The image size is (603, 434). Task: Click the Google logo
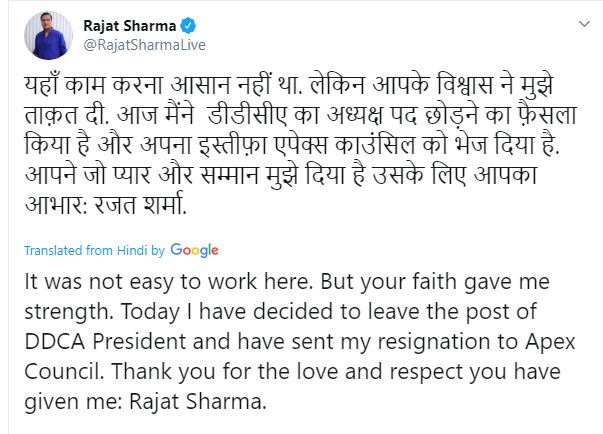194,250
